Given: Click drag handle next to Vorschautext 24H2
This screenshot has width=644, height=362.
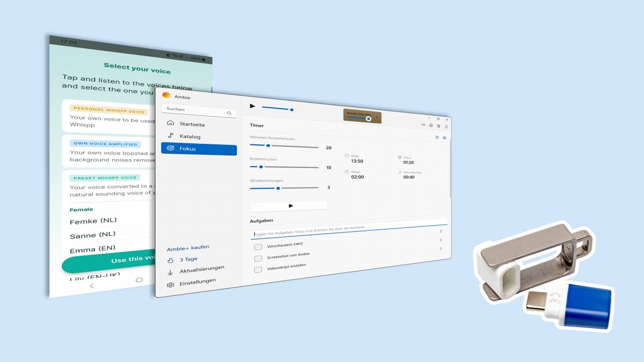Looking at the screenshot, I should [x=441, y=240].
